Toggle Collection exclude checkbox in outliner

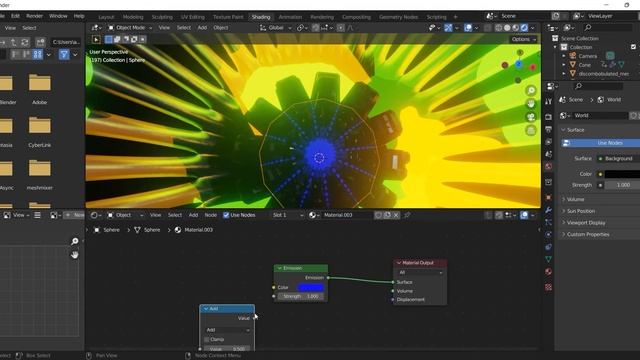click(x=633, y=47)
